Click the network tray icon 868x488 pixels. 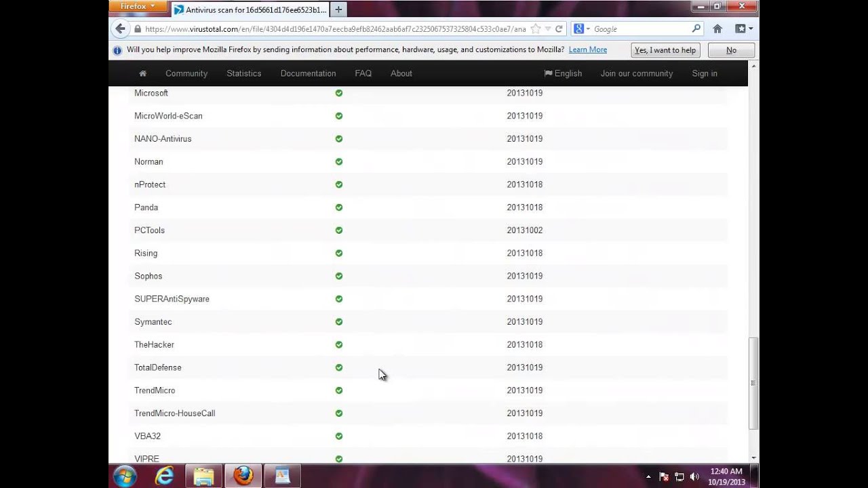tap(679, 476)
